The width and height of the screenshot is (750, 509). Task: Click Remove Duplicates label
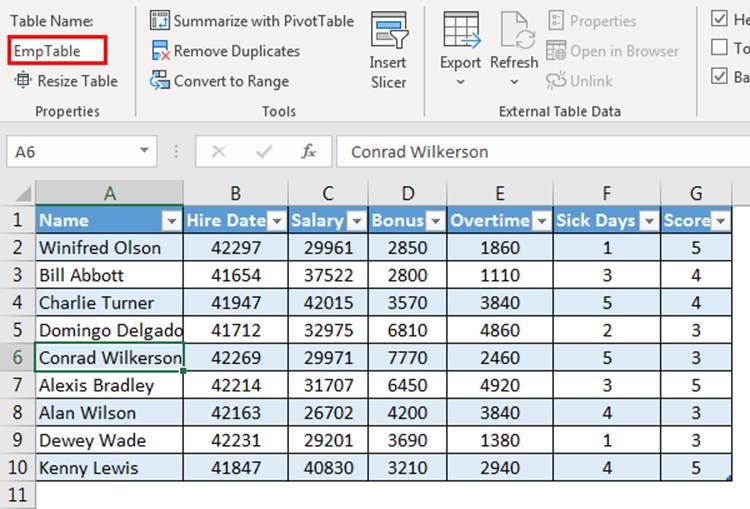[x=237, y=51]
